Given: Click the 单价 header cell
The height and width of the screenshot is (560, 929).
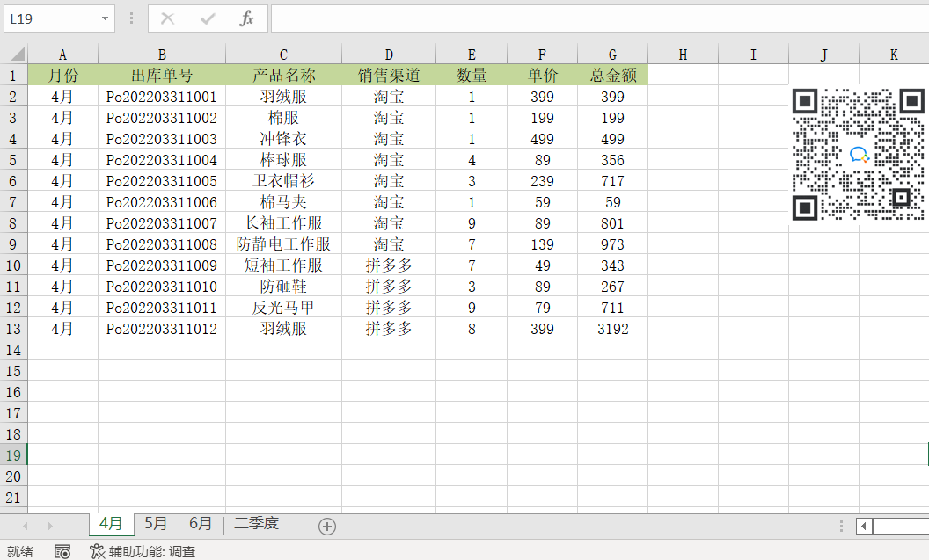Looking at the screenshot, I should (x=542, y=76).
